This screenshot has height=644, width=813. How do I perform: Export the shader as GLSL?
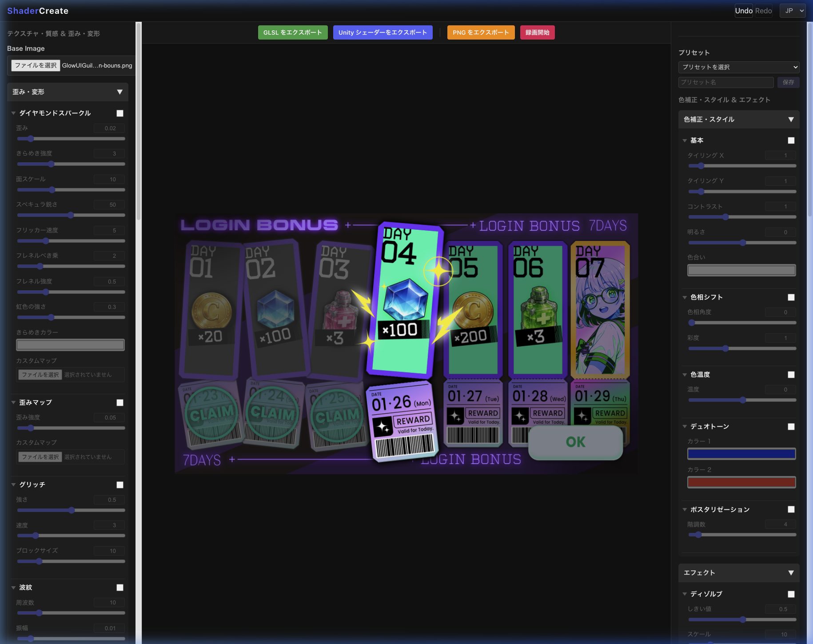coord(292,32)
